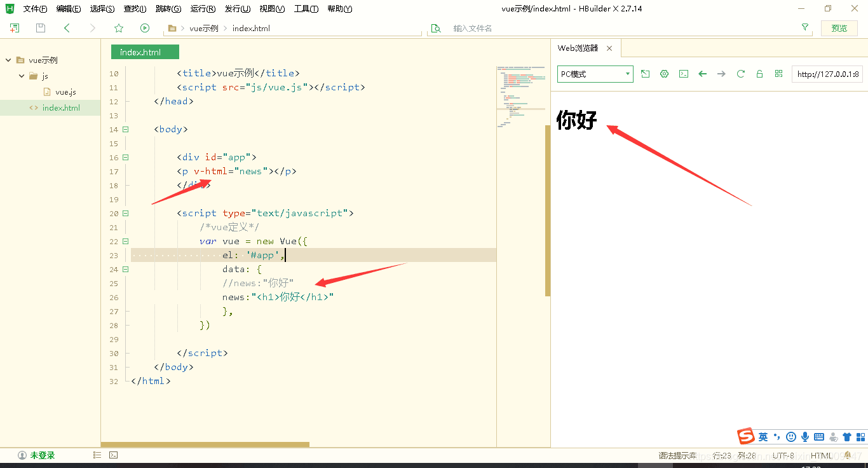This screenshot has height=468, width=868.
Task: Go forward with the toolbar right chevron
Action: pyautogui.click(x=93, y=28)
